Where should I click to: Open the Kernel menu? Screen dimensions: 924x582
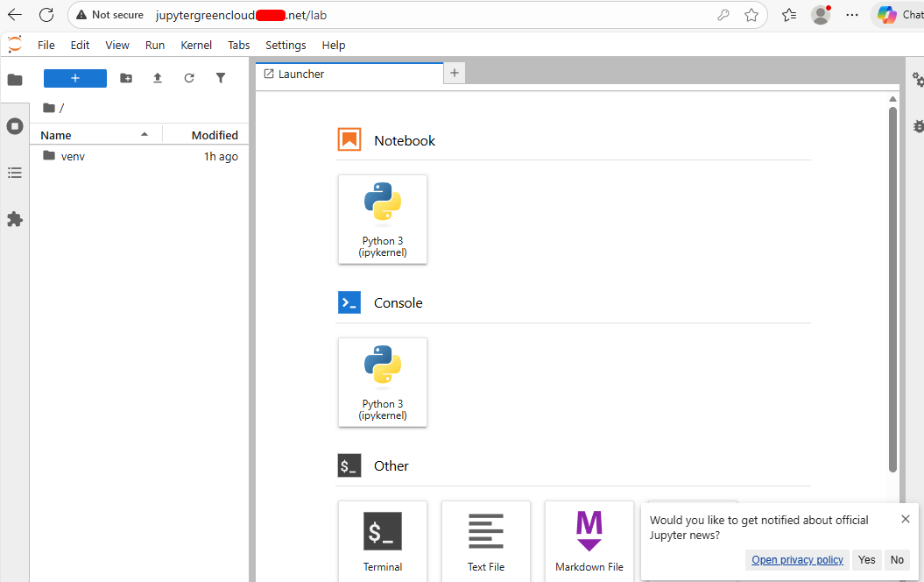(x=196, y=46)
